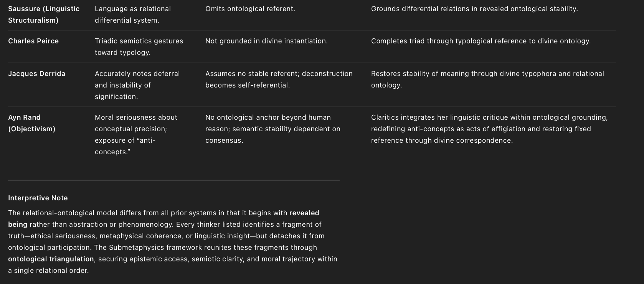Click the "Omits ontological referent." cell
Image resolution: width=644 pixels, height=284 pixels.
250,9
